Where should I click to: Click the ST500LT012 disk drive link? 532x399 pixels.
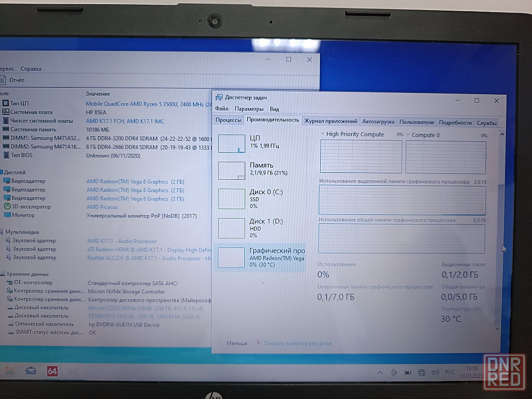(144, 317)
